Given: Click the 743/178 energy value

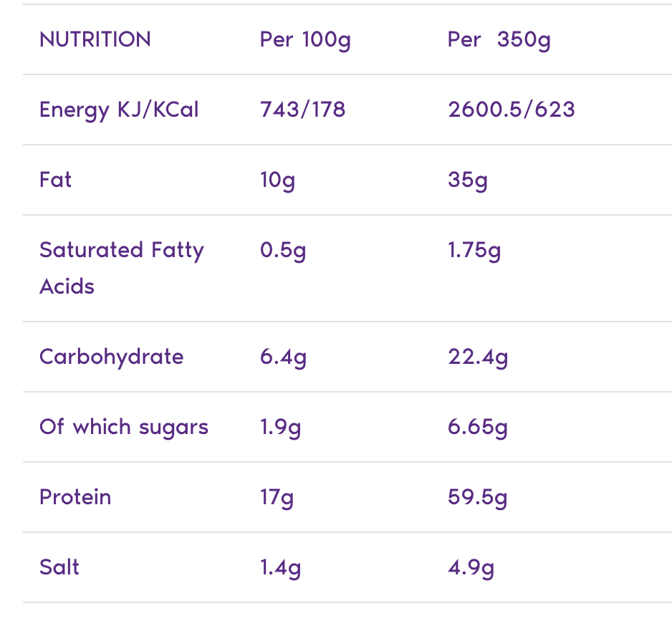Looking at the screenshot, I should (302, 110).
